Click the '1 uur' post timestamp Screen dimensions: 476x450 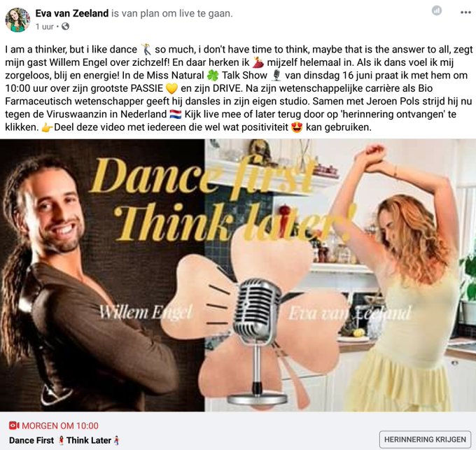pos(44,27)
